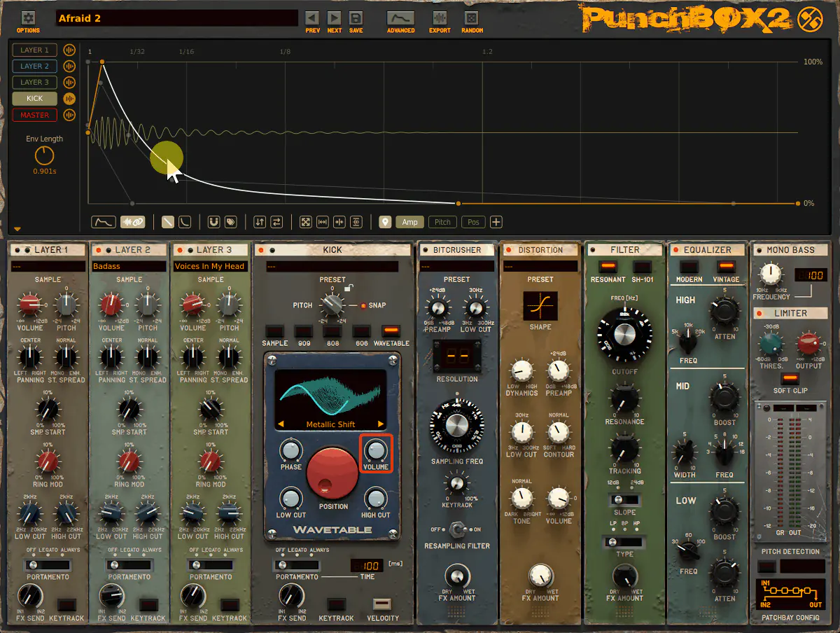The width and height of the screenshot is (840, 633).
Task: Select the LAYER 3 envelope tab
Action: (x=35, y=83)
